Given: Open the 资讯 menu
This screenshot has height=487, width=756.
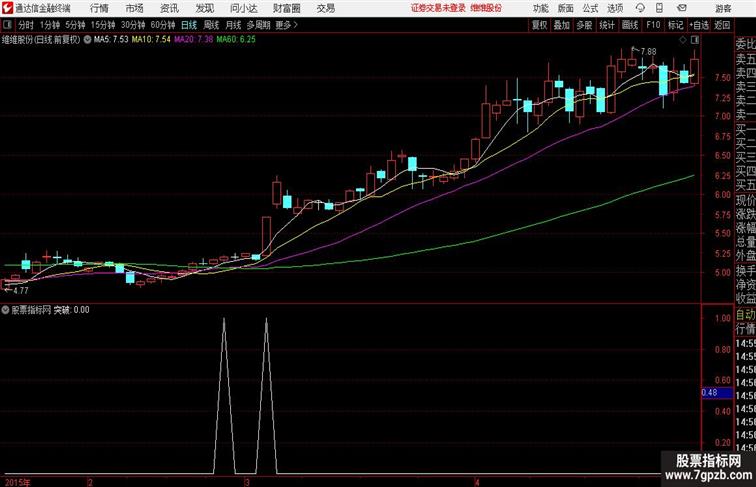Looking at the screenshot, I should tap(169, 8).
